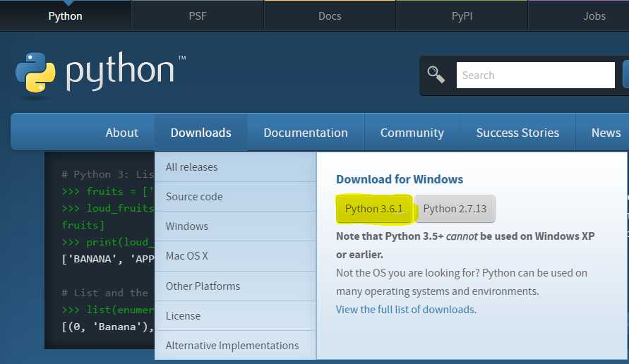629x364 pixels.
Task: Open the Jobs top tab
Action: [x=594, y=16]
